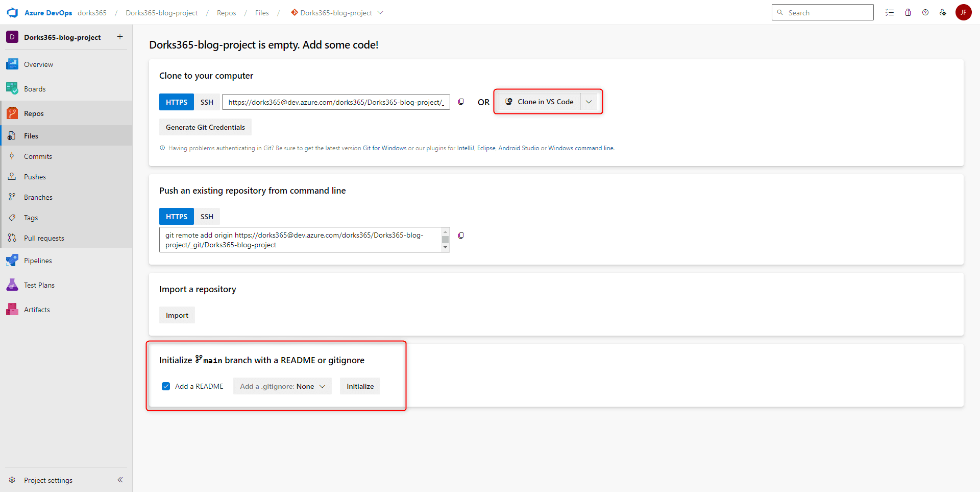Click the Pushes icon in sidebar
The width and height of the screenshot is (980, 492).
click(x=12, y=177)
